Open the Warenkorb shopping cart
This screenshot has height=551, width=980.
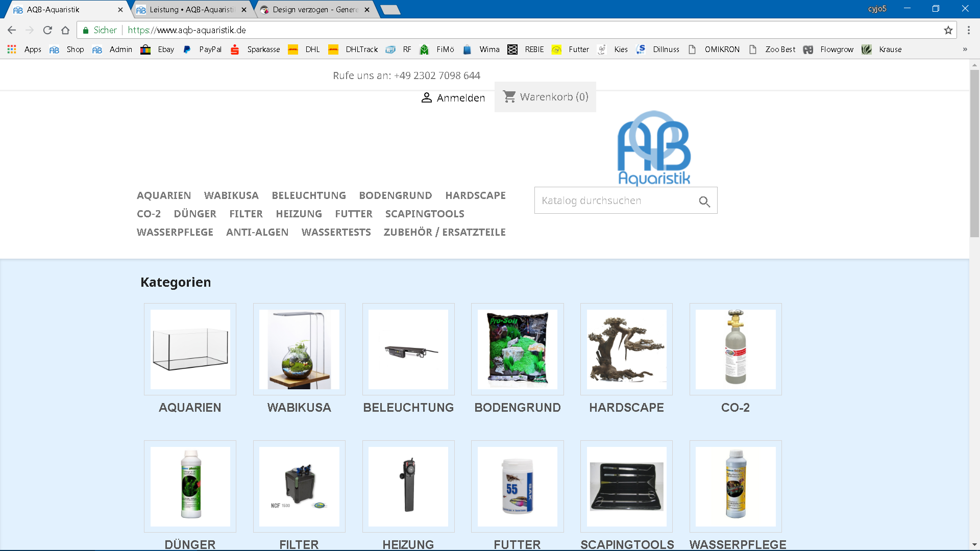tap(545, 97)
